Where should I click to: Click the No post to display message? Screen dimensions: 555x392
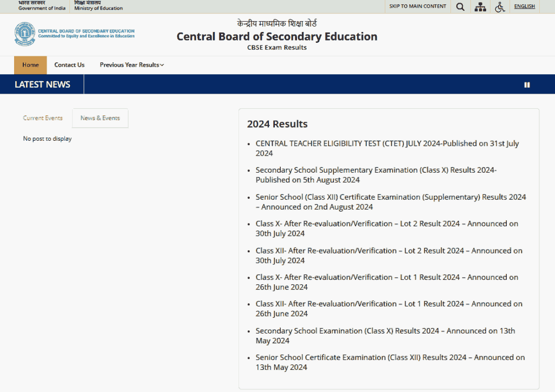click(47, 139)
